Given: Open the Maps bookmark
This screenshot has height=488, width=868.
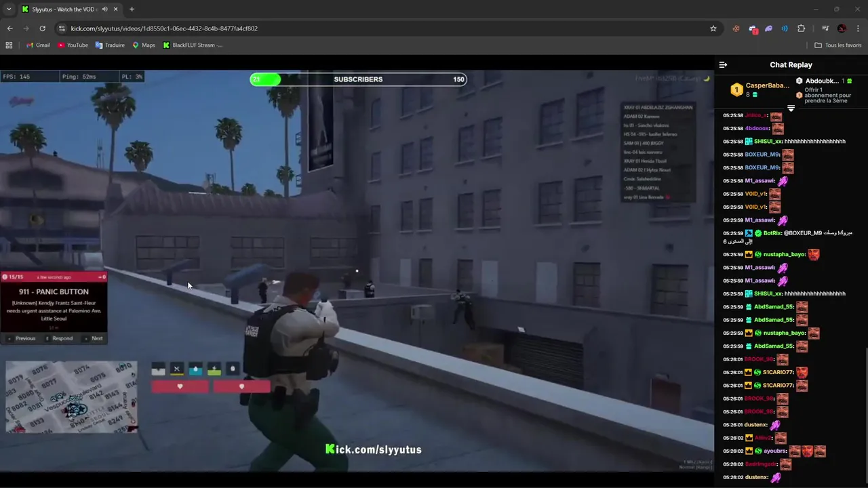Looking at the screenshot, I should [x=144, y=45].
